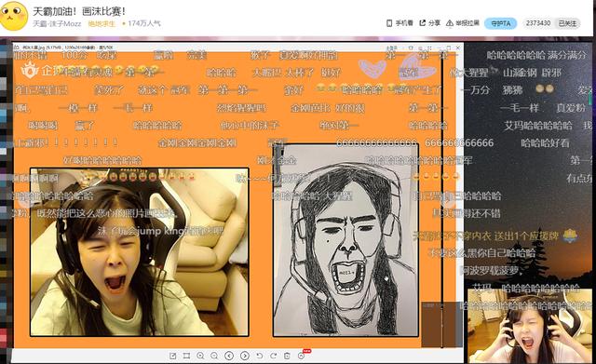Toggle actual-size view in image viewer toolbar

[186, 356]
